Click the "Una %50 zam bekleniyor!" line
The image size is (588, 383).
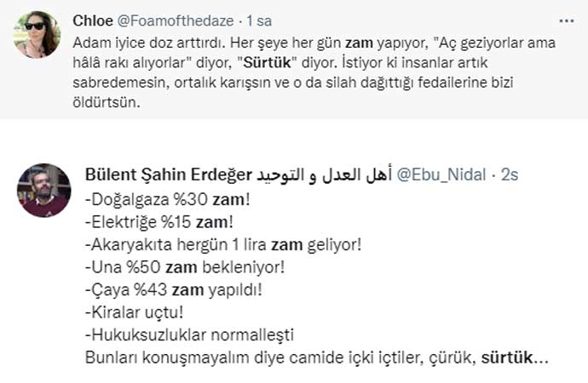tap(185, 267)
